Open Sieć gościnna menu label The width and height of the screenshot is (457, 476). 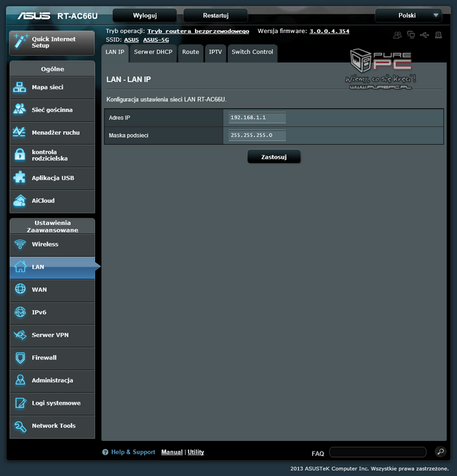tap(52, 110)
